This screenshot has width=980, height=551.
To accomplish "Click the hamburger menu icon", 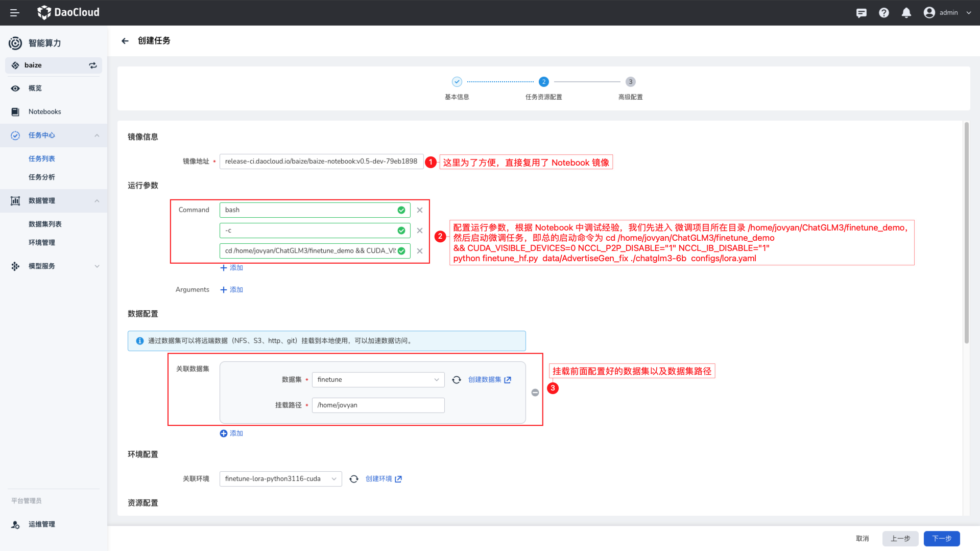I will click(15, 13).
